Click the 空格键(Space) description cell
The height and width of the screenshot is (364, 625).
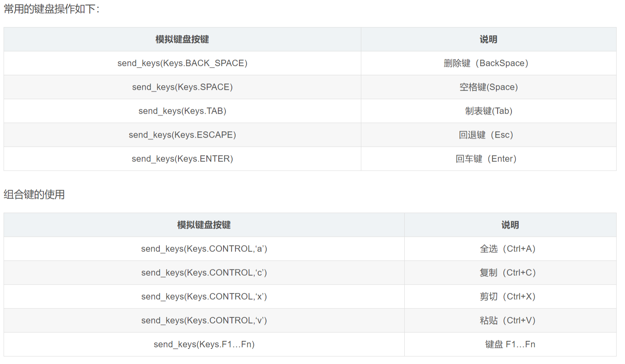(488, 87)
